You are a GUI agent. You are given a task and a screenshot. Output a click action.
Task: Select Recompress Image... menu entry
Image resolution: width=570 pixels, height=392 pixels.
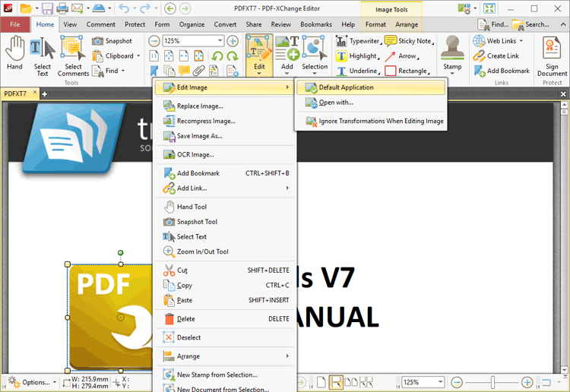(x=226, y=121)
